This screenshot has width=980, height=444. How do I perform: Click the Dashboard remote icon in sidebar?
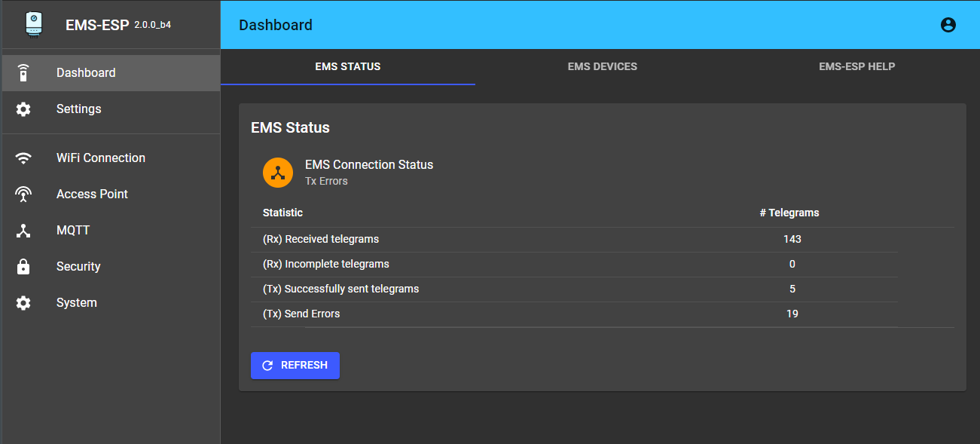(23, 73)
